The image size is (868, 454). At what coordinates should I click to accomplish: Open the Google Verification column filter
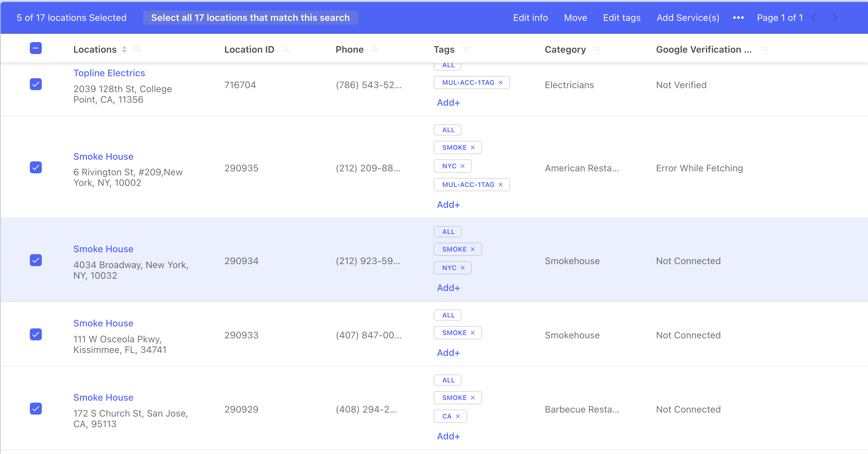(x=765, y=49)
